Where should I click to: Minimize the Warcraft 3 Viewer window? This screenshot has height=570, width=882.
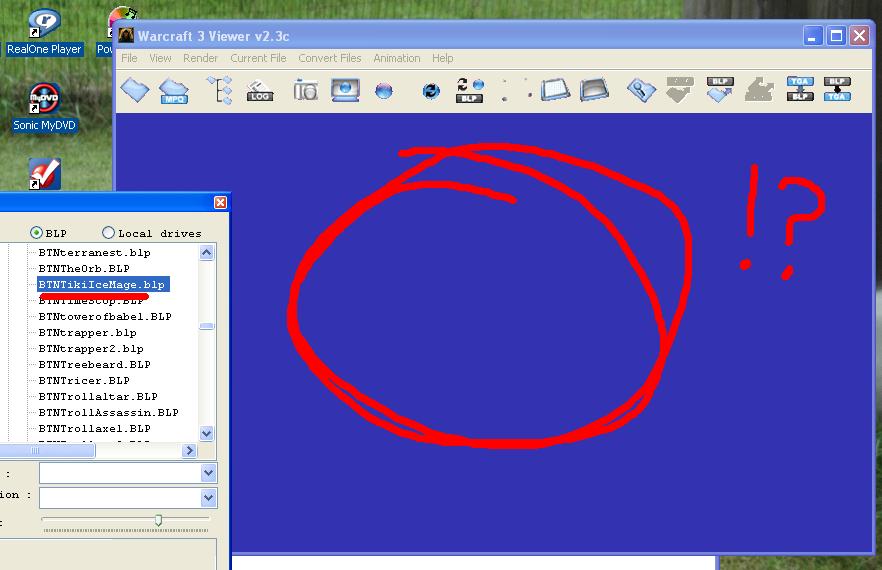(x=812, y=36)
